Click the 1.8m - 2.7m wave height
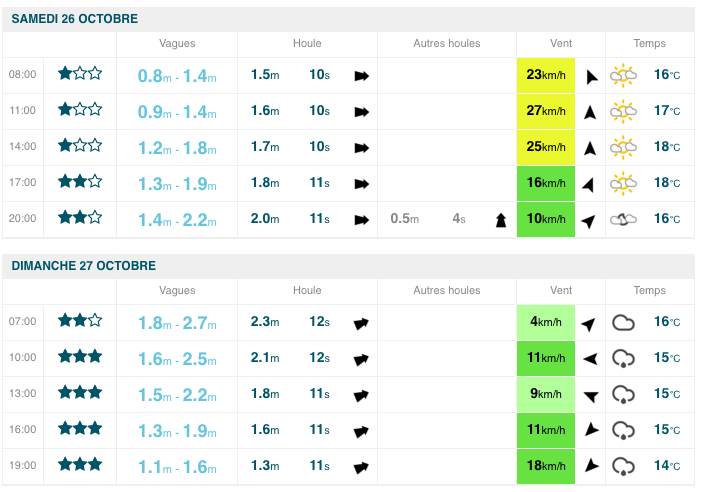Image resolution: width=704 pixels, height=492 pixels. click(177, 322)
